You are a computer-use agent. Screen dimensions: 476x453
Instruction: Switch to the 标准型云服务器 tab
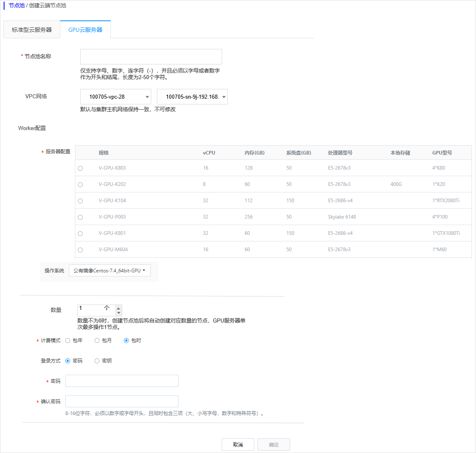[31, 29]
